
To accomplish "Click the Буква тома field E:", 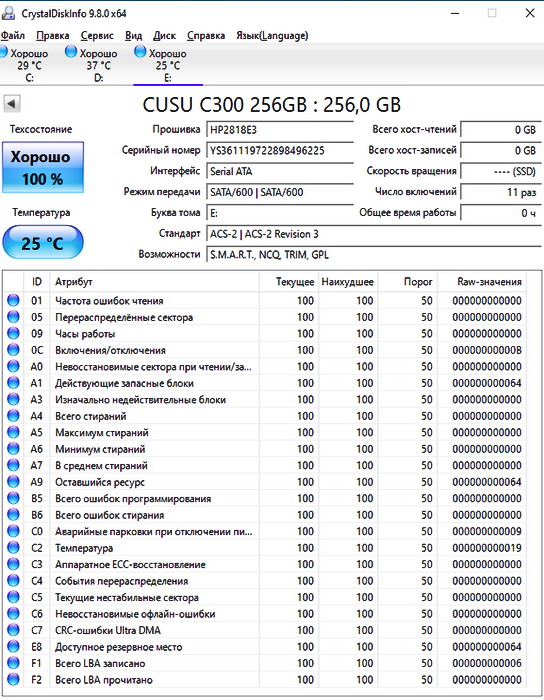I will (280, 213).
